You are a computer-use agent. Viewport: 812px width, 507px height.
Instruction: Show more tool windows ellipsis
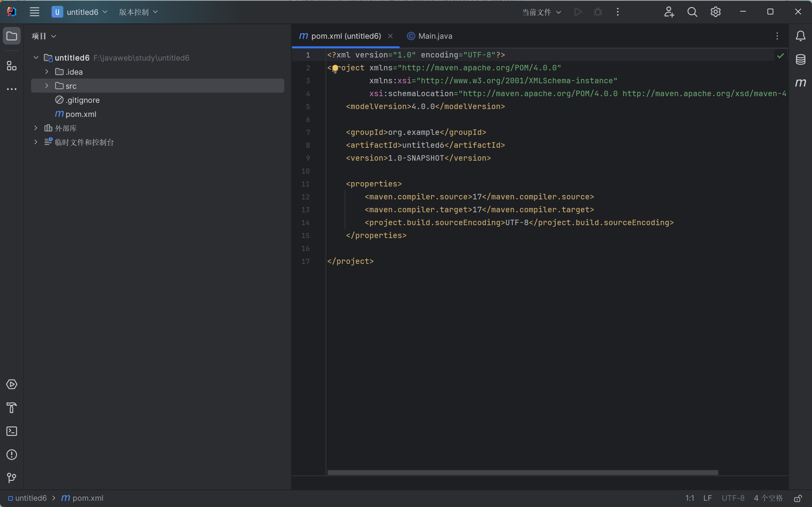coord(12,89)
